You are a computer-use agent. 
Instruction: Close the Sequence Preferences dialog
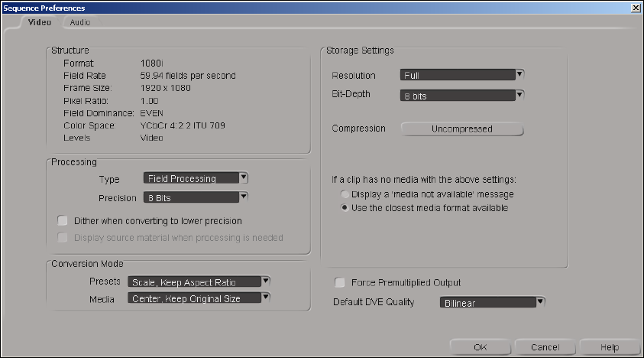636,7
